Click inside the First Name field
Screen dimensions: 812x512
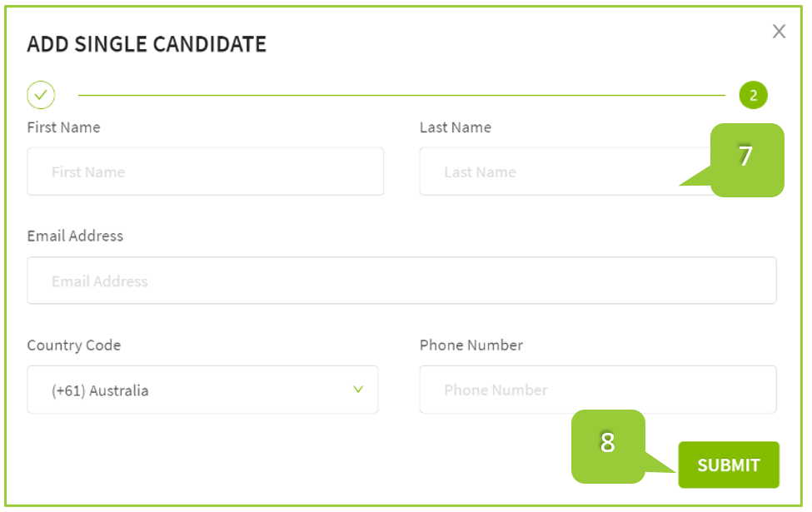(205, 171)
